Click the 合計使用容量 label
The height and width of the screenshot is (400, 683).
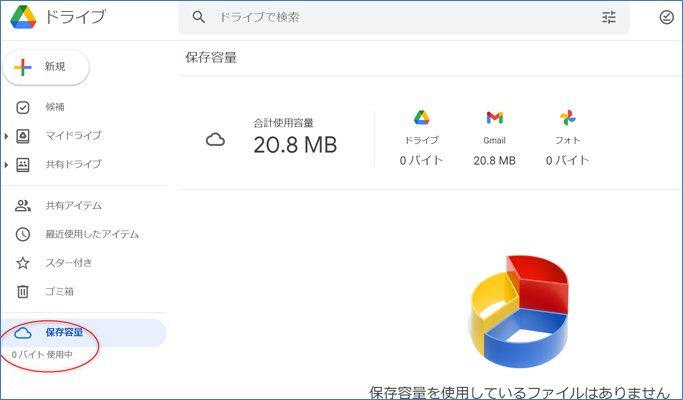click(x=284, y=123)
